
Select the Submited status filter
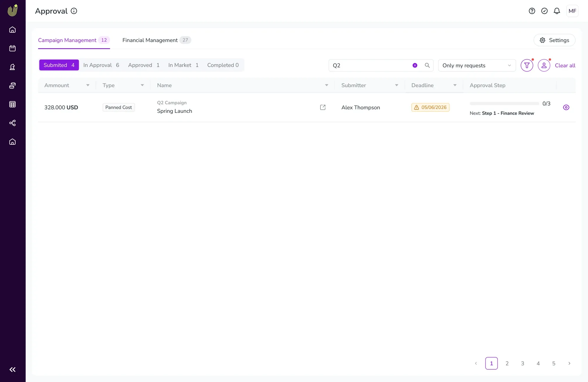[x=59, y=65]
